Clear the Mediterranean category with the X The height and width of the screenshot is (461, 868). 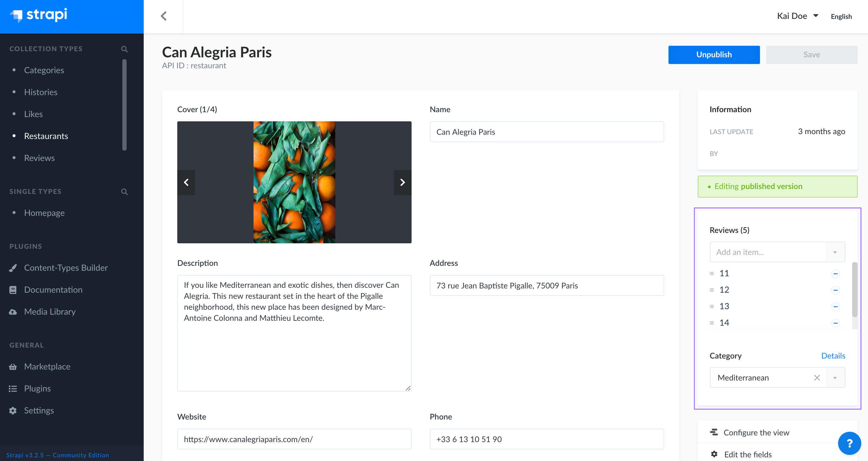(817, 377)
